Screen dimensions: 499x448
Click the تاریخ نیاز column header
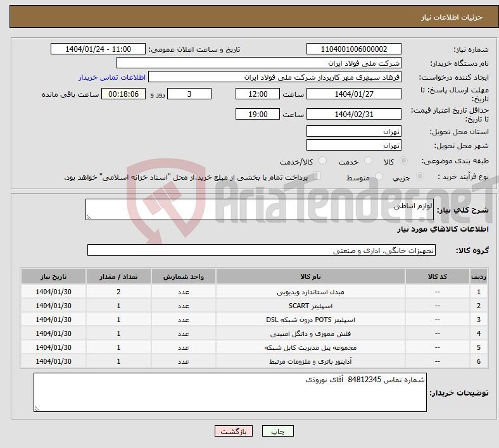coord(53,277)
